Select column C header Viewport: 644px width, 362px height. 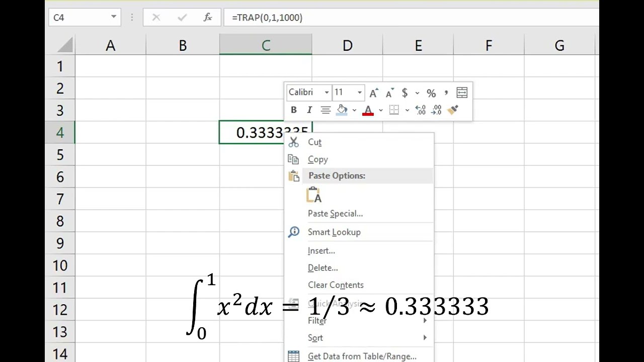click(266, 46)
